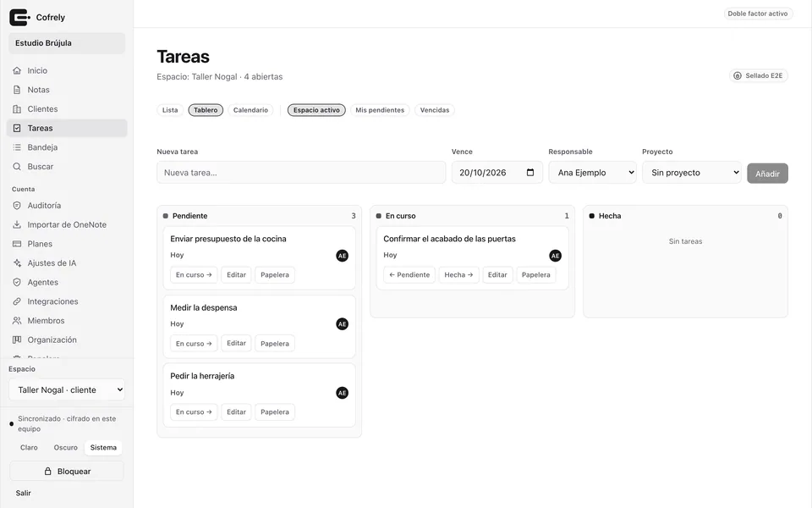Click the Tareas checkbox icon in sidebar

pyautogui.click(x=17, y=128)
